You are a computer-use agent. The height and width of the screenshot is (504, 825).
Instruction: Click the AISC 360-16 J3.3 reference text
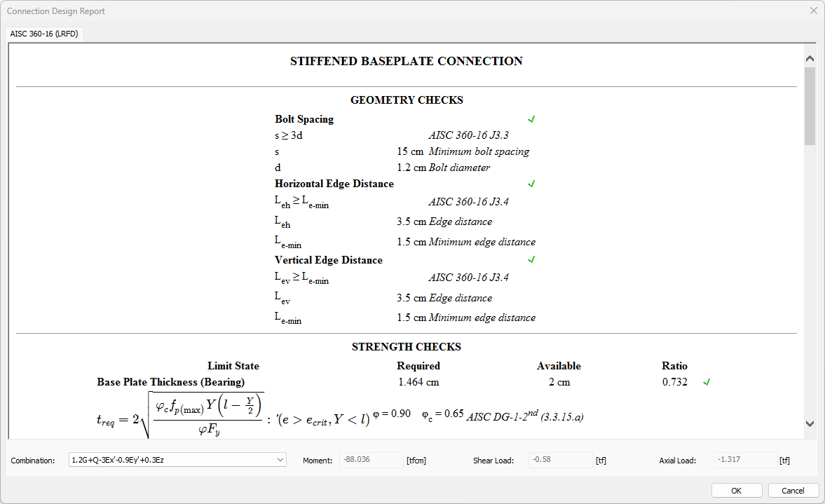(468, 135)
